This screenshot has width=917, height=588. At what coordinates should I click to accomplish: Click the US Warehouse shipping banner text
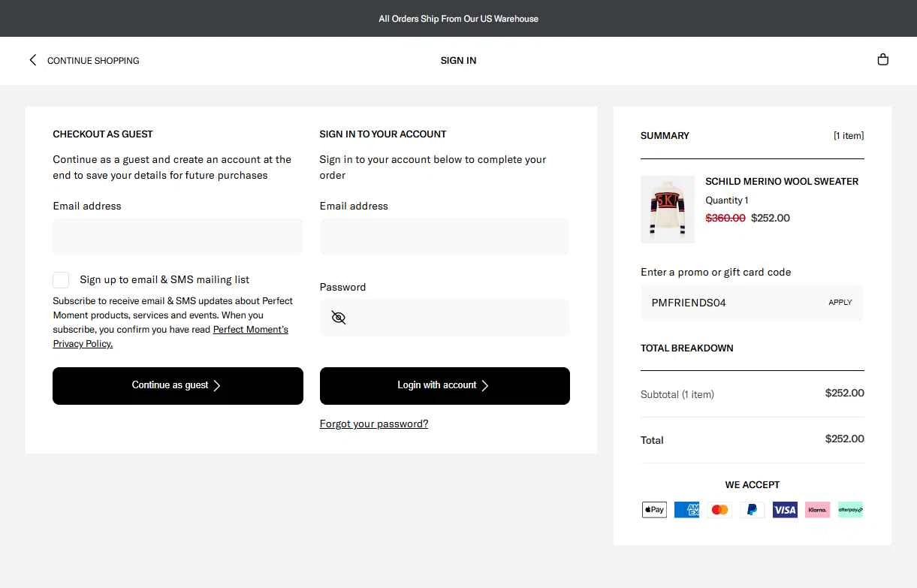tap(458, 19)
